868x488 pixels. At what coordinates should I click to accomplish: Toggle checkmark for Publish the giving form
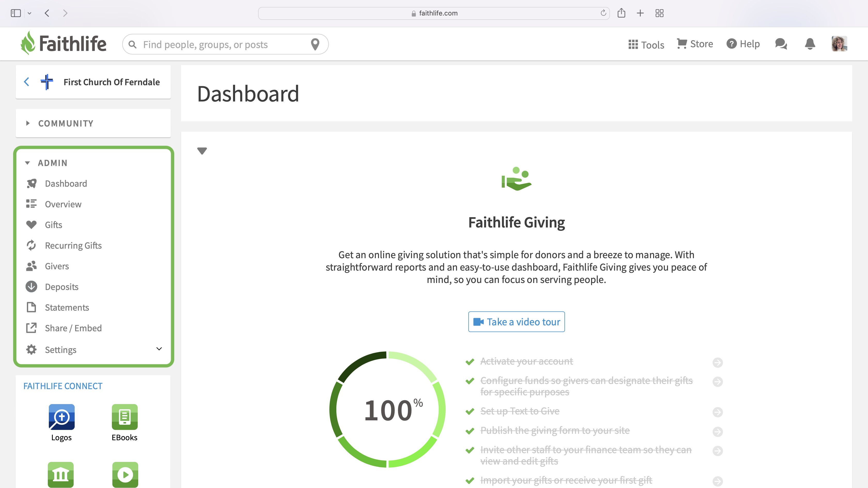click(x=470, y=431)
